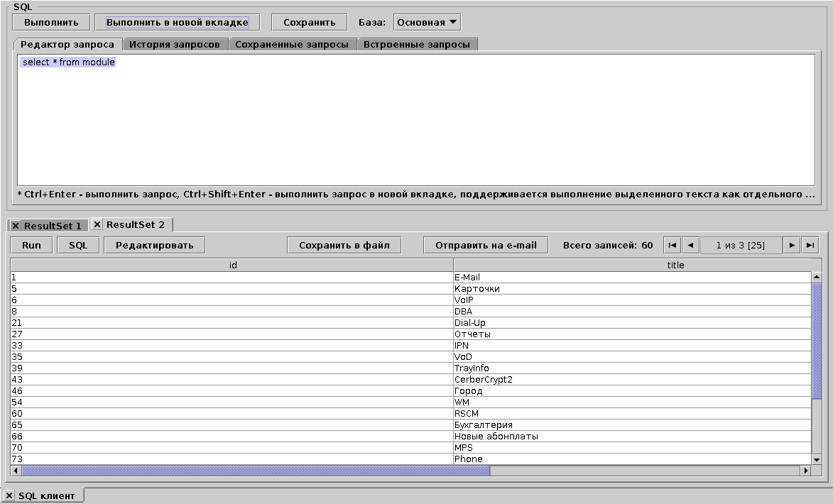The height and width of the screenshot is (504, 833).
Task: Click the first page navigation icon
Action: click(672, 244)
